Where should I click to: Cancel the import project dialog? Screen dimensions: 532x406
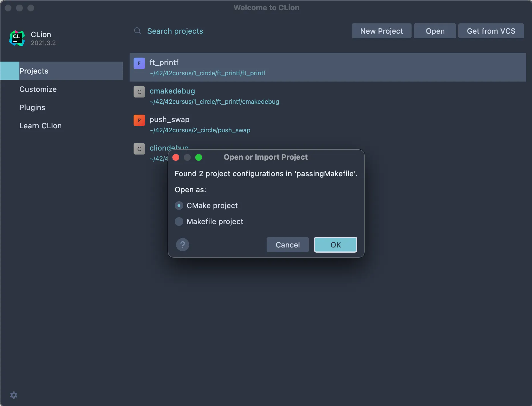tap(288, 245)
